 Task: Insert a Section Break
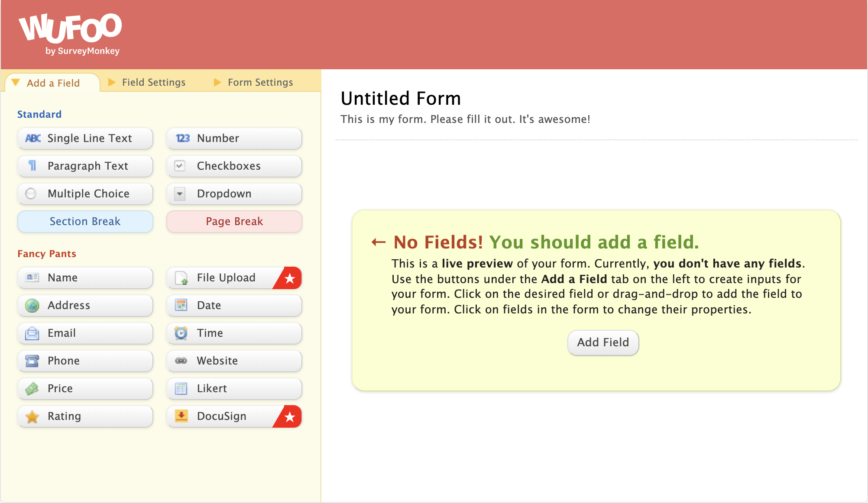click(x=85, y=222)
